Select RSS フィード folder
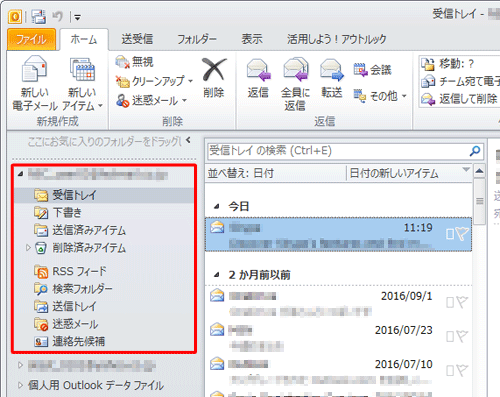This screenshot has width=500, height=397. 70,272
